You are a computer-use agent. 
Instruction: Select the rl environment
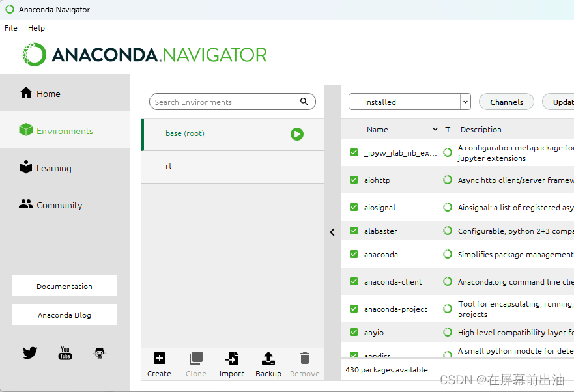[233, 167]
